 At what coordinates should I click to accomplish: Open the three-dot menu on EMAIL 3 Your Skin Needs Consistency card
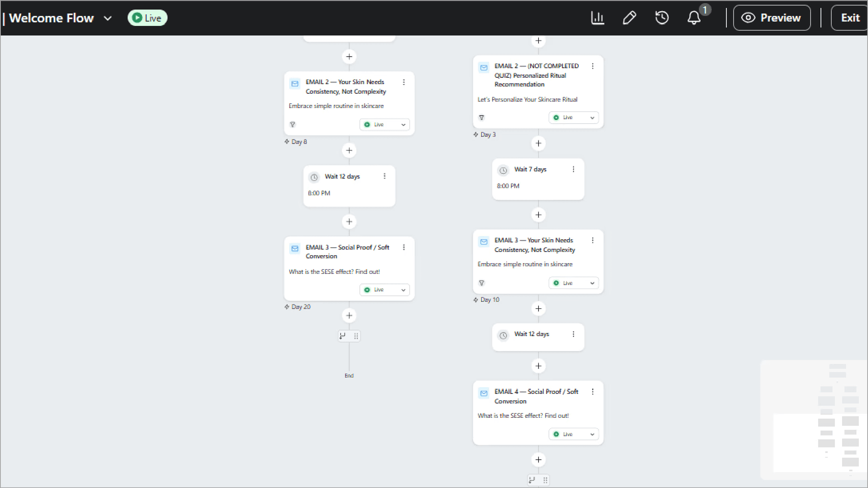593,240
